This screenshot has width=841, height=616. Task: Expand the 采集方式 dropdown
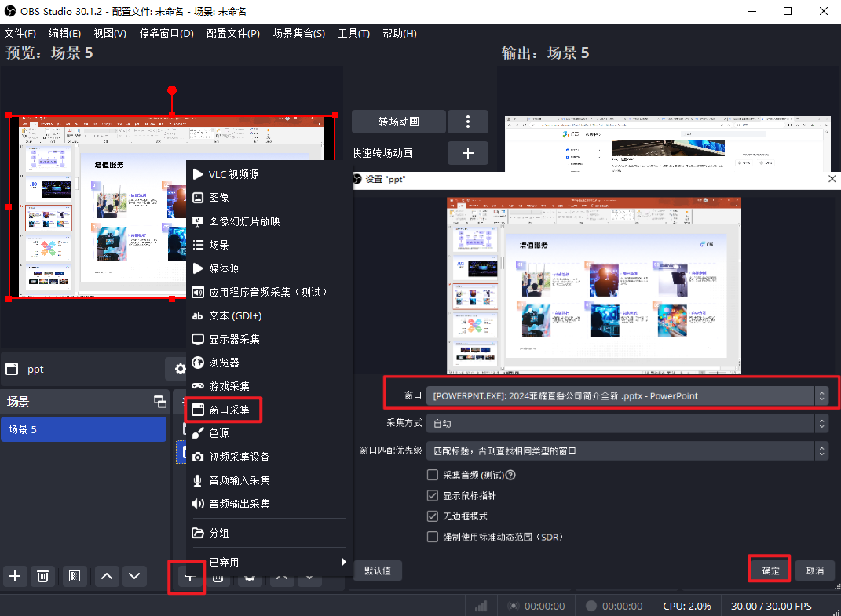pos(627,423)
